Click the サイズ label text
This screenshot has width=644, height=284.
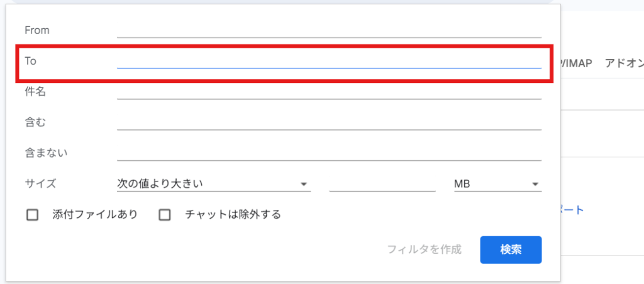tap(40, 183)
